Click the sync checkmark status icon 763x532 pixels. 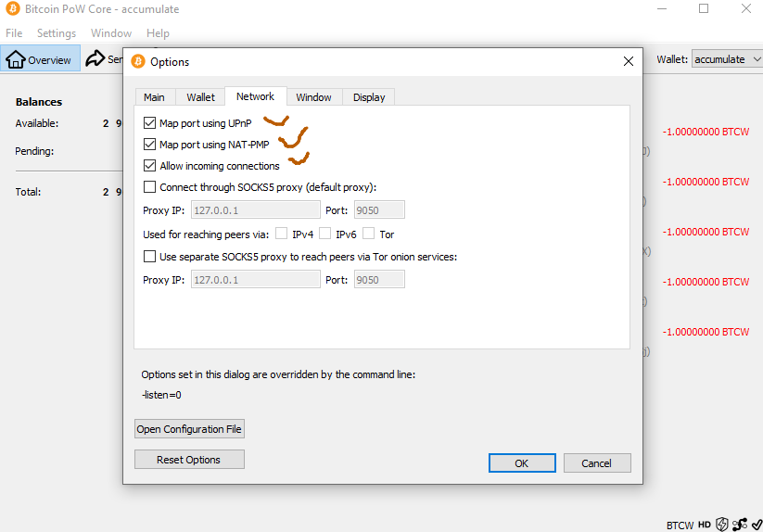[757, 525]
